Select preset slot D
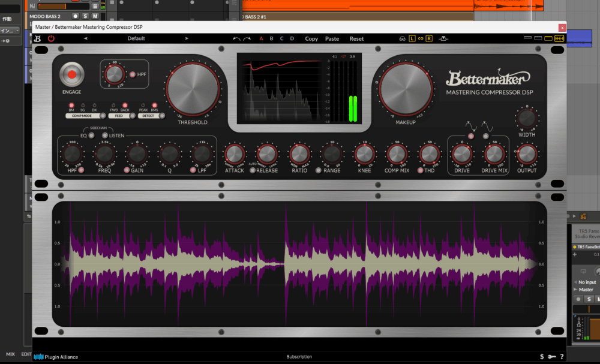 (x=292, y=38)
